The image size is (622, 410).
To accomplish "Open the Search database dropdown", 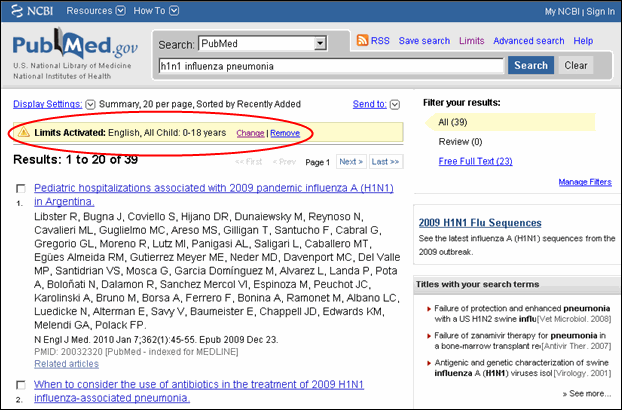I will pos(320,44).
